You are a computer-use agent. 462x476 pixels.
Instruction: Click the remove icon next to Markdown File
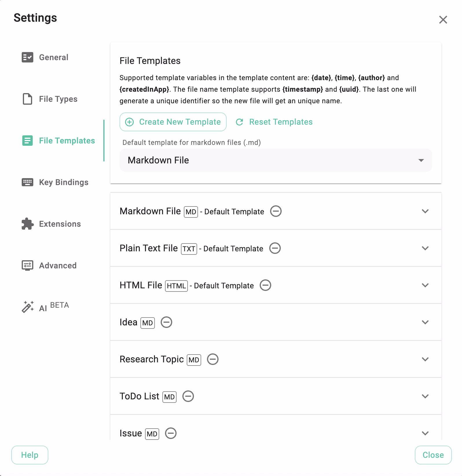[x=276, y=211]
